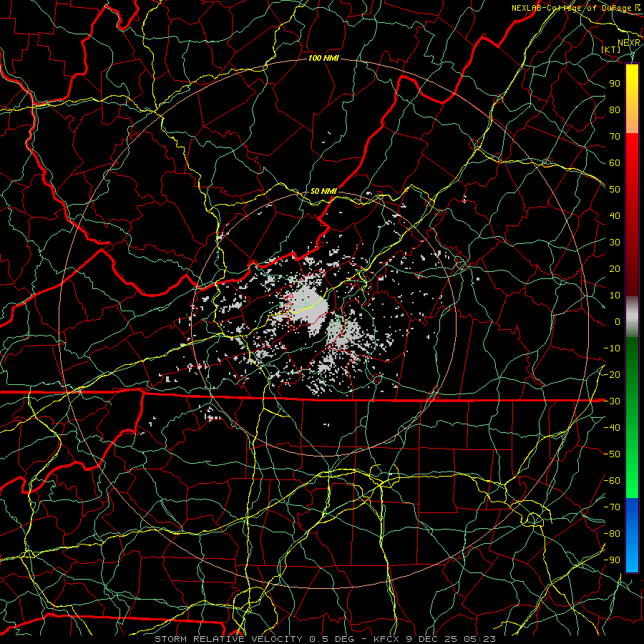This screenshot has height=644, width=644.
Task: Click the gray zero-velocity band of the color bar
Action: [632, 317]
